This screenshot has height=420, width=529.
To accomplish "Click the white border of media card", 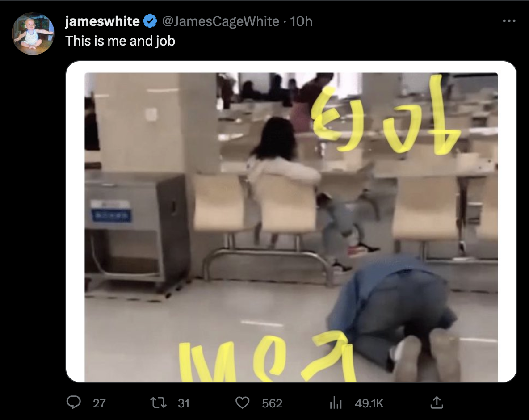I will 75,221.
